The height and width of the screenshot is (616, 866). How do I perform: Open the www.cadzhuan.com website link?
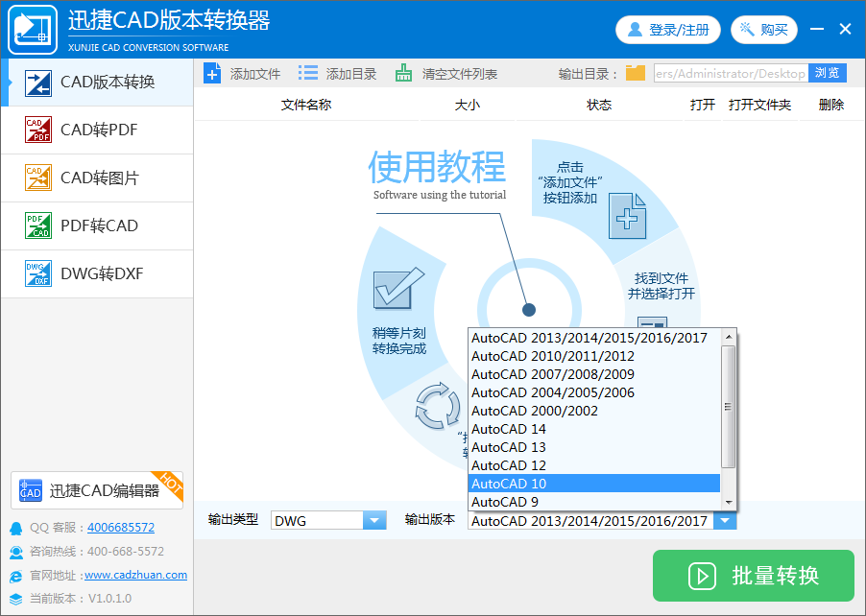tap(135, 575)
